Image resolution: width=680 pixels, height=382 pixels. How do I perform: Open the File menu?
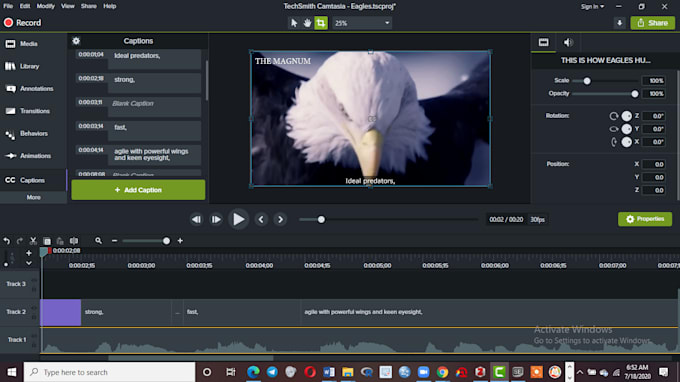click(x=8, y=6)
